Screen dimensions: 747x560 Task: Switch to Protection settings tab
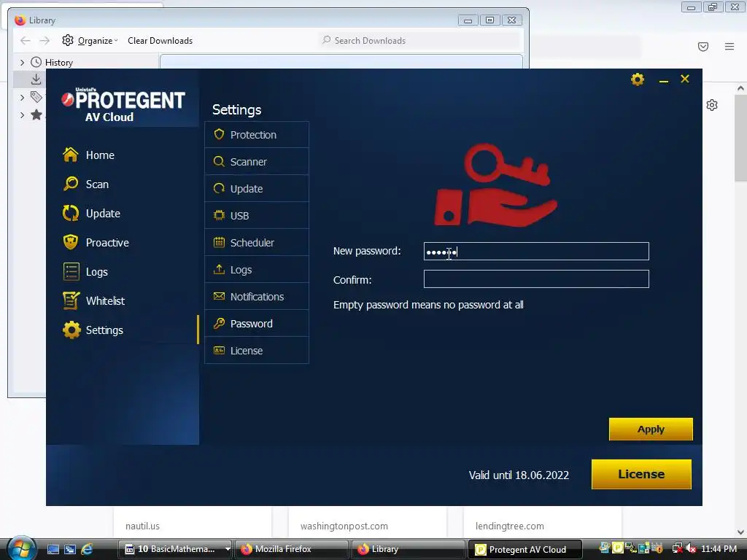(257, 135)
